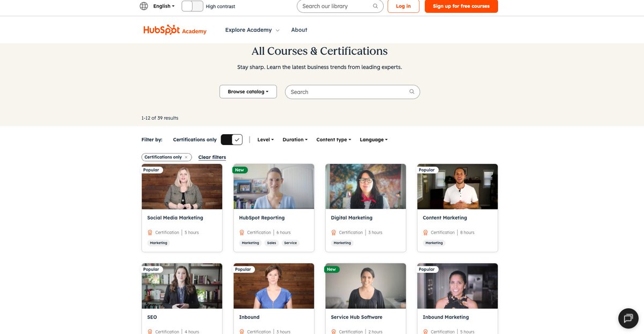Screen dimensions: 644x334
Task: Click the '1-12 of 39 results' text
Action: (160, 118)
